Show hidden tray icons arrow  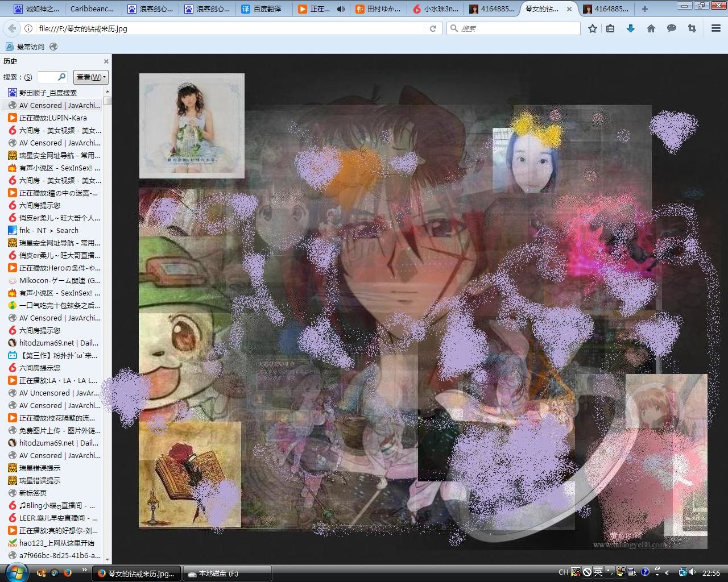tap(667, 573)
